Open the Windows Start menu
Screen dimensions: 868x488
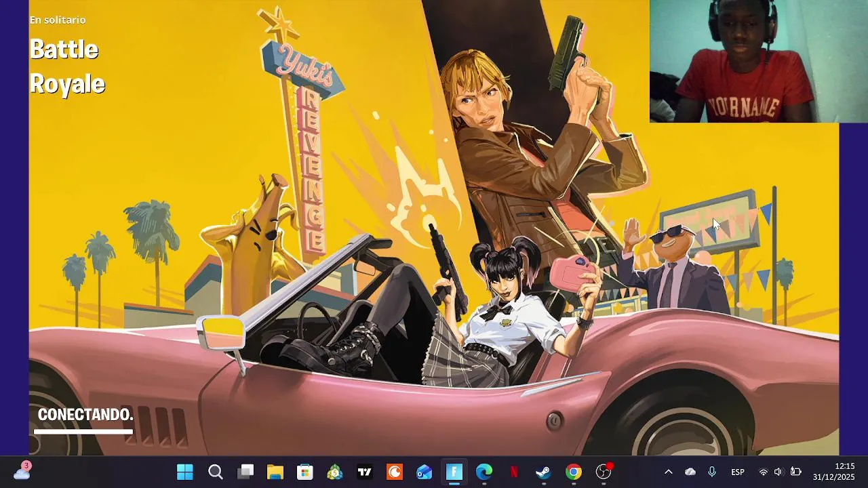click(184, 472)
